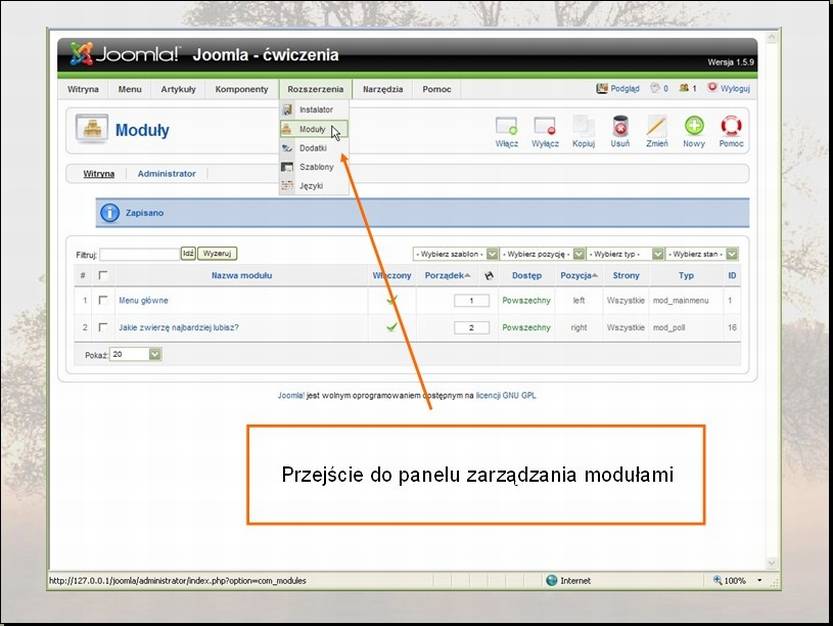Screen dimensions: 833x626
Task: Click the Joomla! logo in header
Action: coord(125,54)
